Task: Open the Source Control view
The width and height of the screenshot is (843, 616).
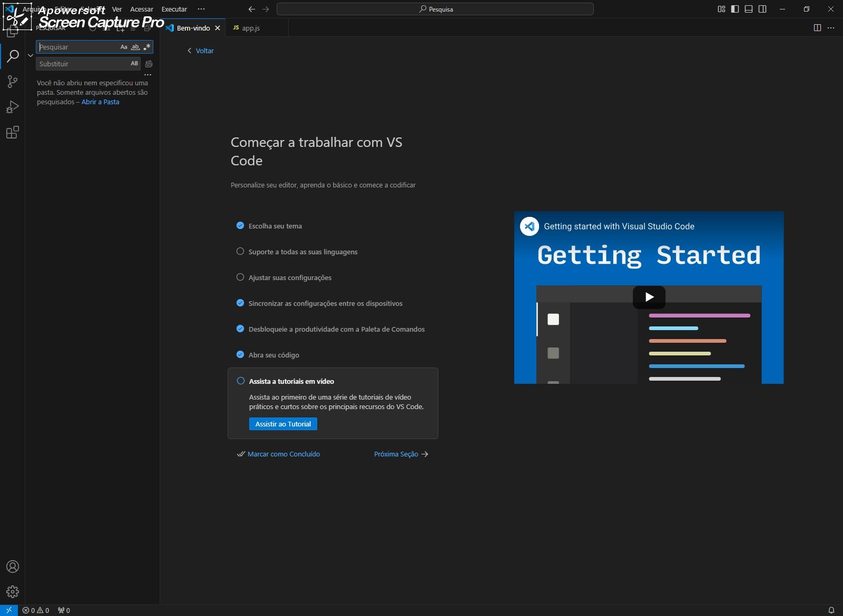Action: click(13, 81)
